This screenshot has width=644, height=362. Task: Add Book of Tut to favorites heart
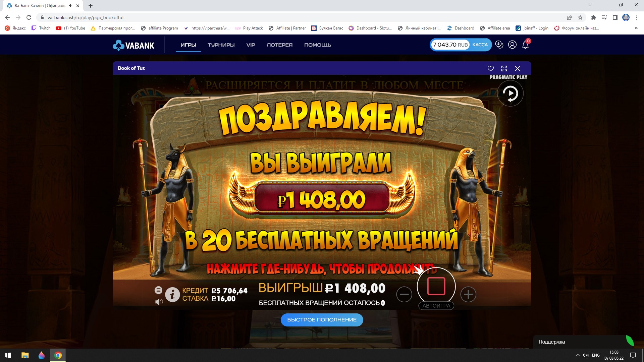coord(490,68)
